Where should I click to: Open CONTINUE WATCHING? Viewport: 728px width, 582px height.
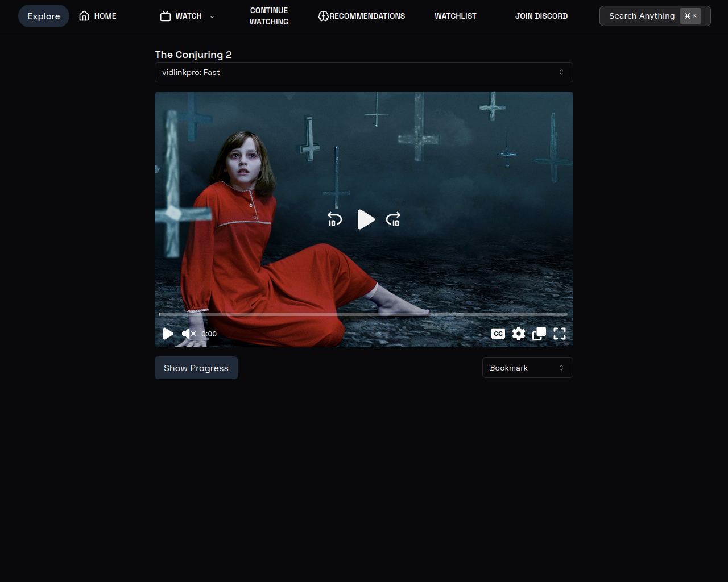(269, 16)
